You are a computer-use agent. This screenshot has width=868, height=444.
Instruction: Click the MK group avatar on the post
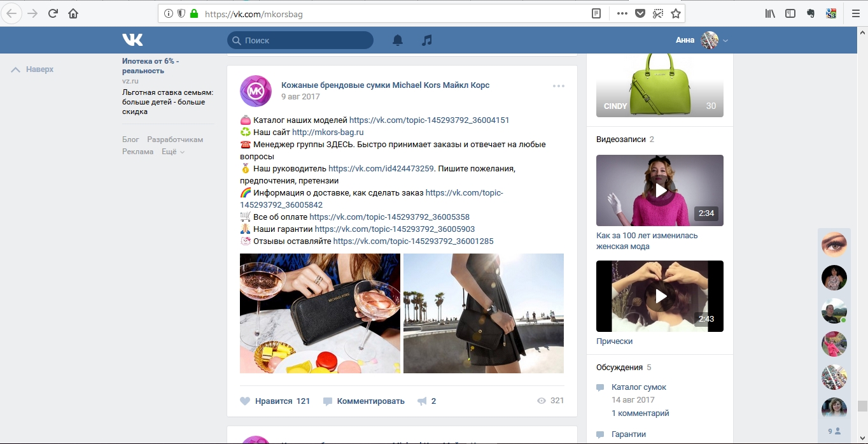256,91
